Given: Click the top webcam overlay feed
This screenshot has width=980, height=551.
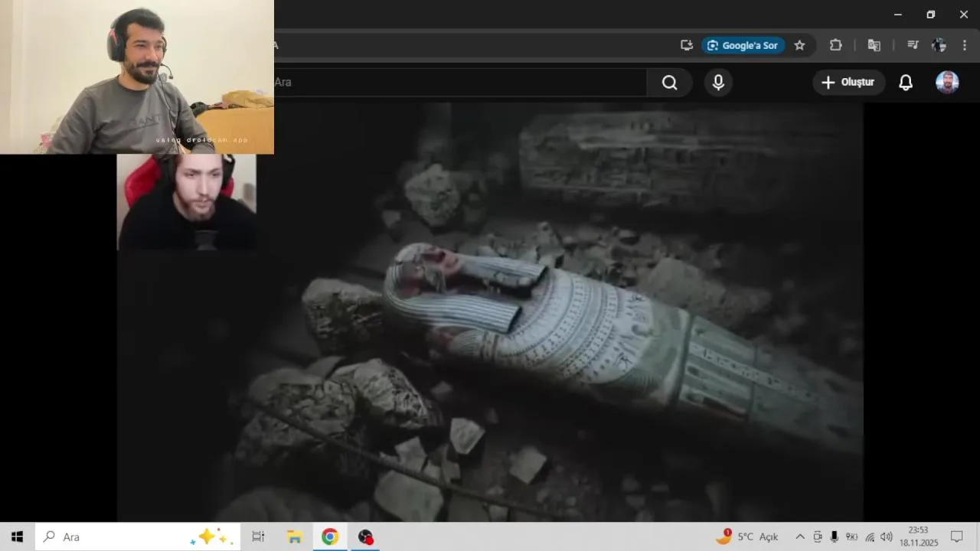Looking at the screenshot, I should pyautogui.click(x=137, y=77).
